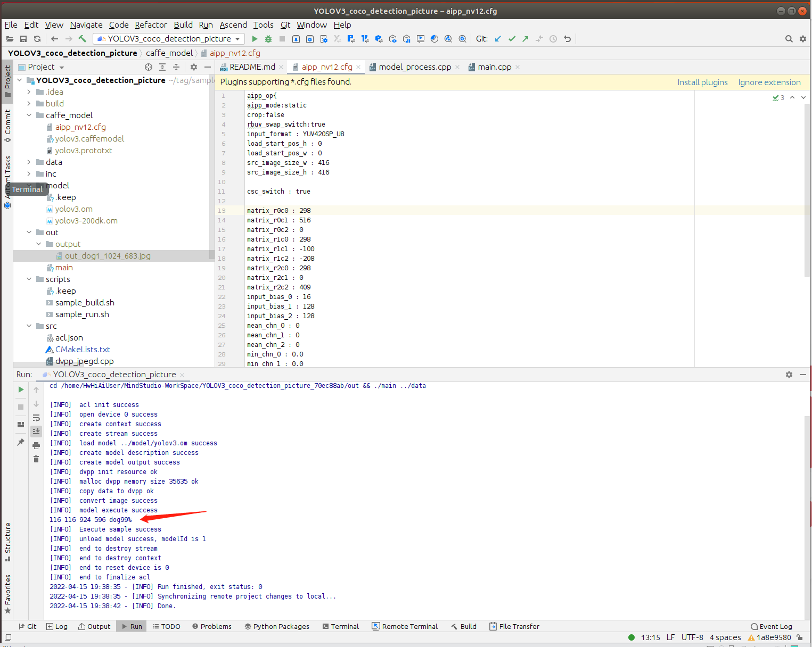Click the Git update project arrow
This screenshot has height=647, width=812.
498,39
